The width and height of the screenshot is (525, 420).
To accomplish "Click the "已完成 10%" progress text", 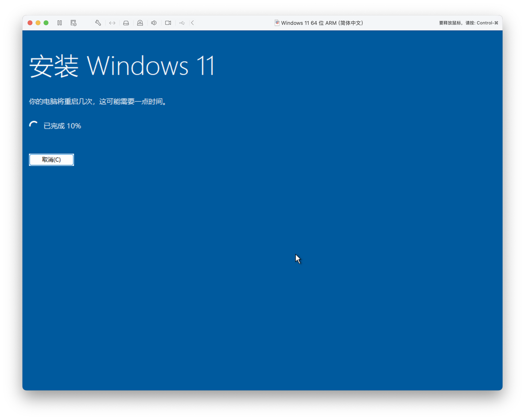I will coord(62,126).
